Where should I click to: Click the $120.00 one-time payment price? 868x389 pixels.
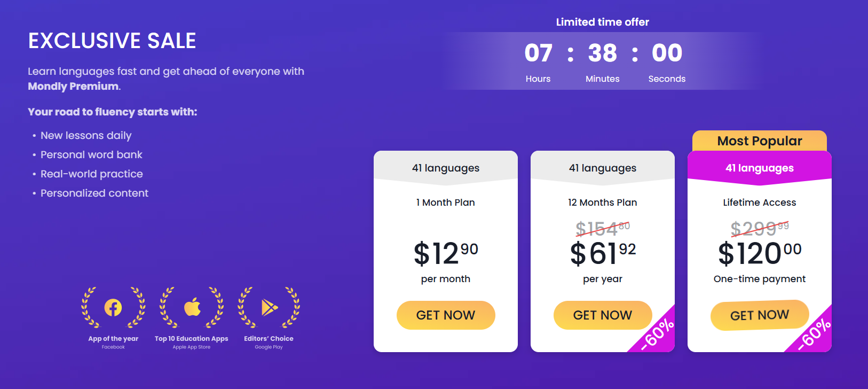(x=760, y=253)
